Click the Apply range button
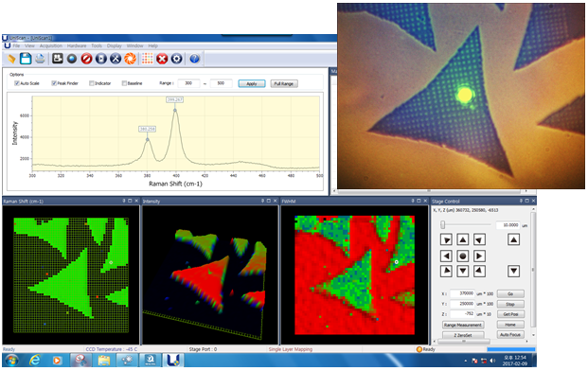 tap(252, 83)
